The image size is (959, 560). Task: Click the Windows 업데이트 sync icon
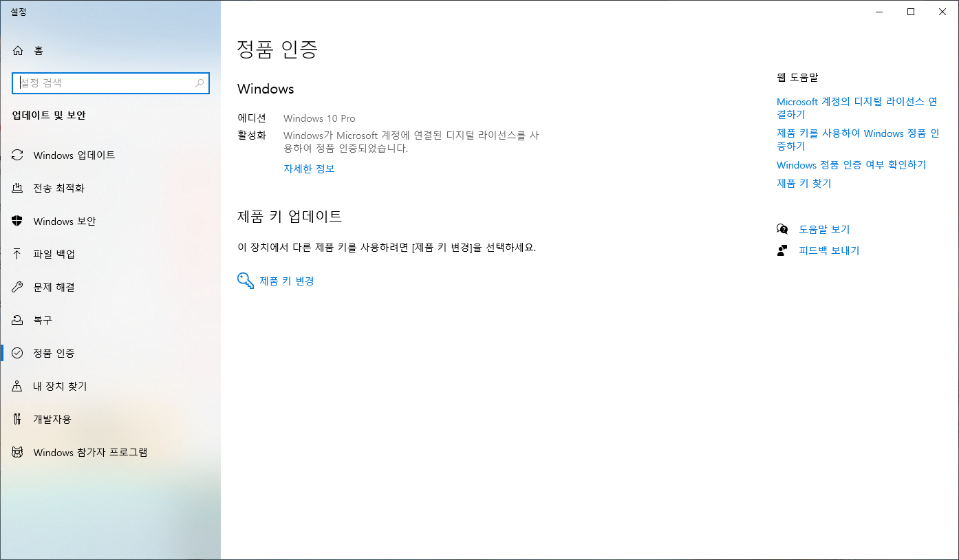[18, 155]
